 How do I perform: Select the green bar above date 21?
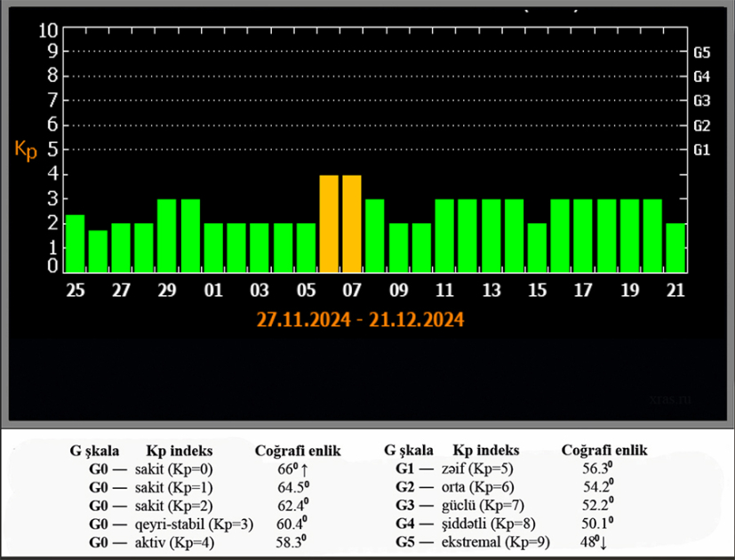(675, 247)
